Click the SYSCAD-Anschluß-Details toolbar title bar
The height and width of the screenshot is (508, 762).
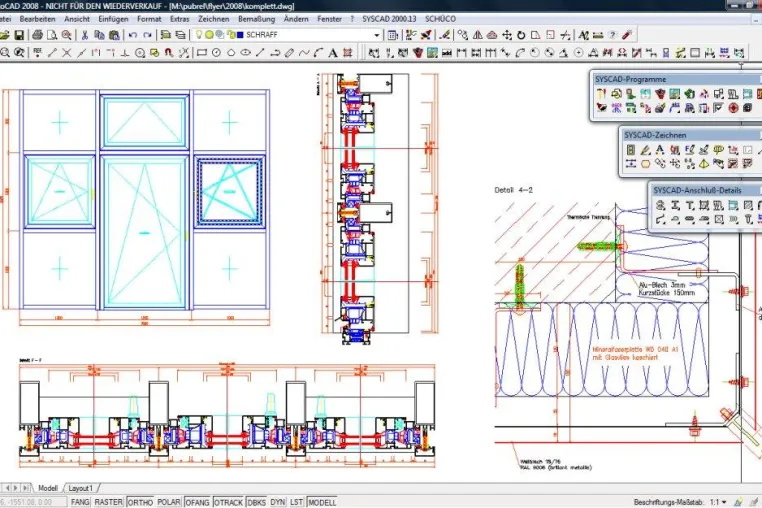(705, 190)
